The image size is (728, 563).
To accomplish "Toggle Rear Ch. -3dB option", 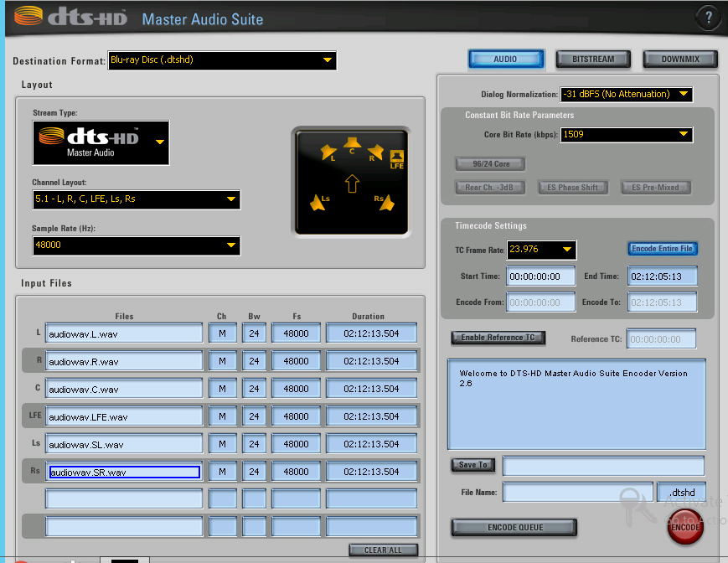I will [490, 188].
